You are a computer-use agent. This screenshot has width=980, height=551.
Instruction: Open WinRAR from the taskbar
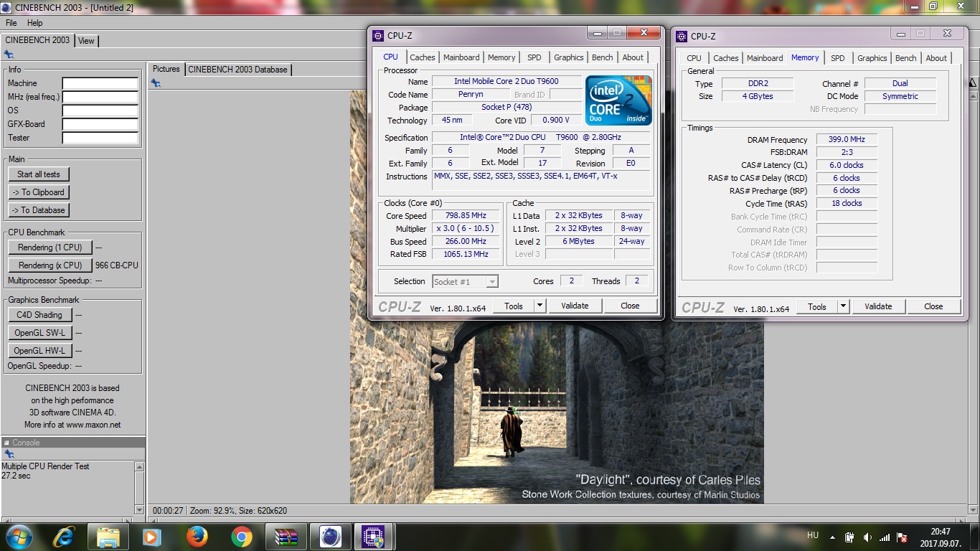coord(286,537)
